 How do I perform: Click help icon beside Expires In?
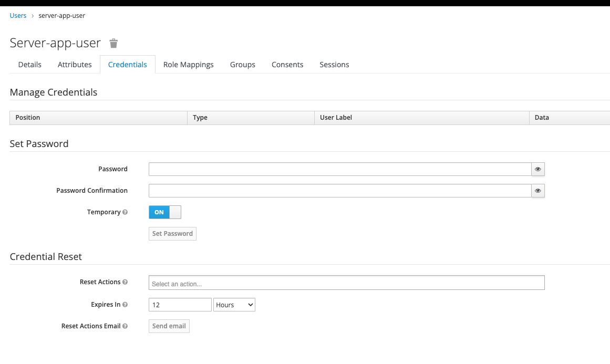[125, 305]
